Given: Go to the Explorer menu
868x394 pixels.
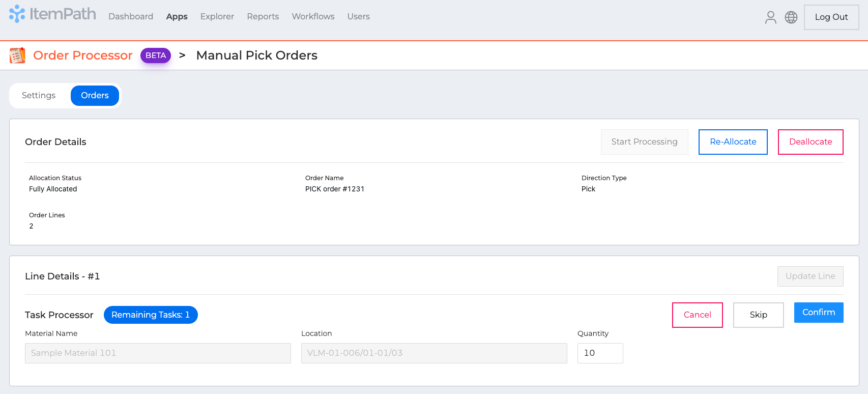Looking at the screenshot, I should pyautogui.click(x=217, y=16).
